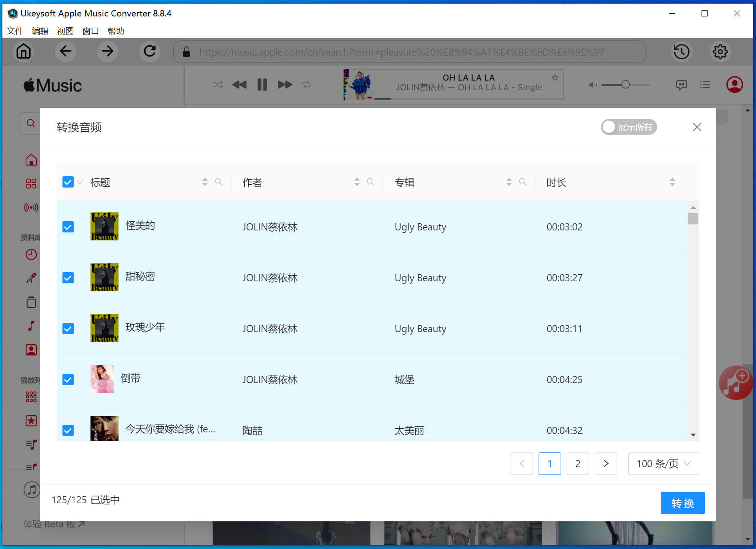Viewport: 756px width, 549px height.
Task: Open Recently Added clock icon in sidebar
Action: (31, 254)
